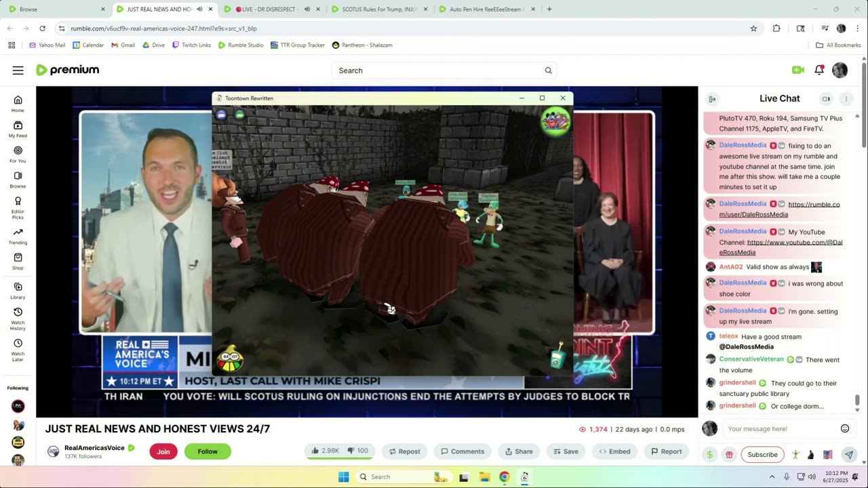Click the blue chat button in Toontown
Viewport: 868px width, 488px height.
pos(221,115)
